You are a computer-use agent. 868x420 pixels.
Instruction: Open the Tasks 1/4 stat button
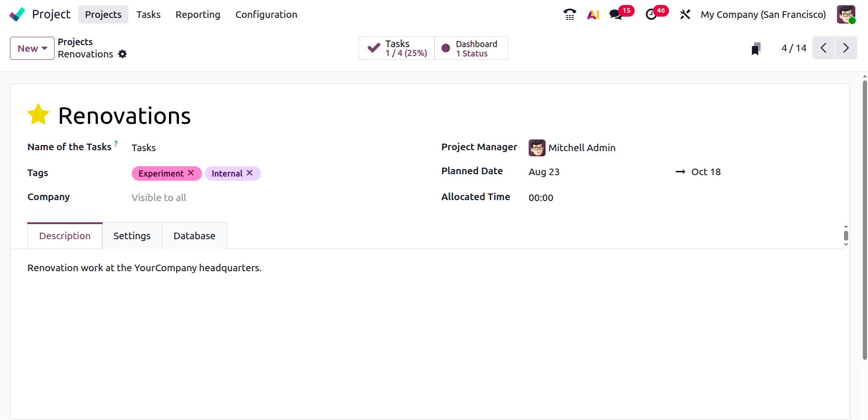point(397,48)
